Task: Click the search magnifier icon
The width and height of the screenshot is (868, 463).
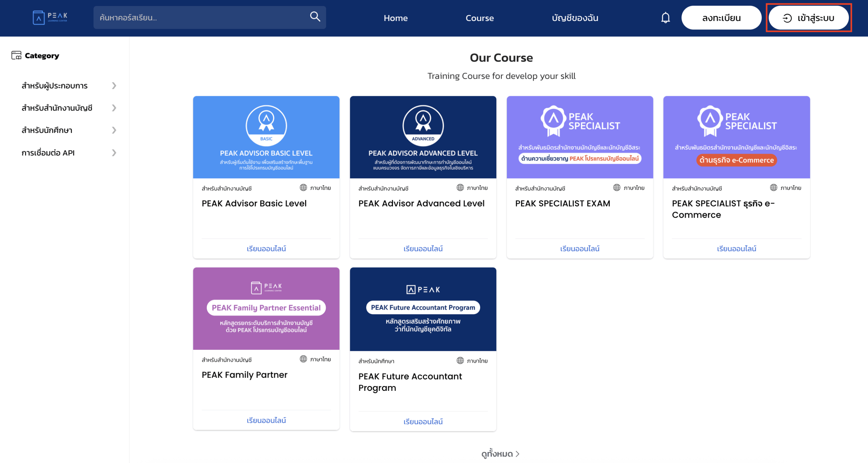Action: click(314, 17)
